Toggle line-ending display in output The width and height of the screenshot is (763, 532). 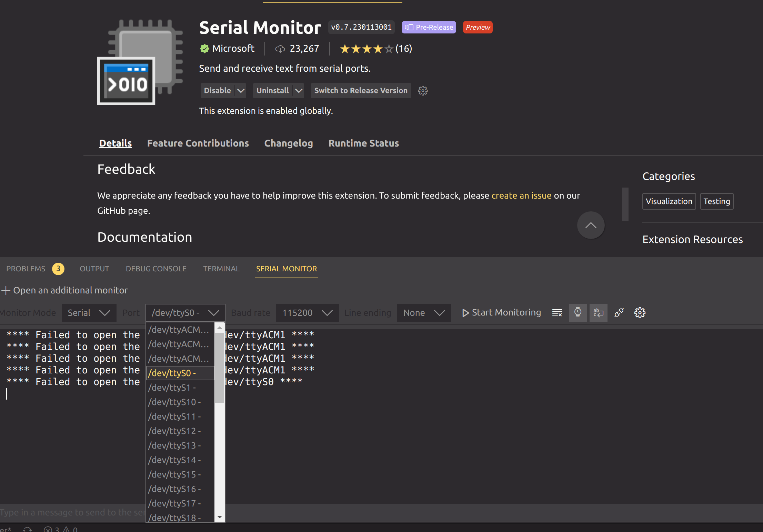click(598, 313)
